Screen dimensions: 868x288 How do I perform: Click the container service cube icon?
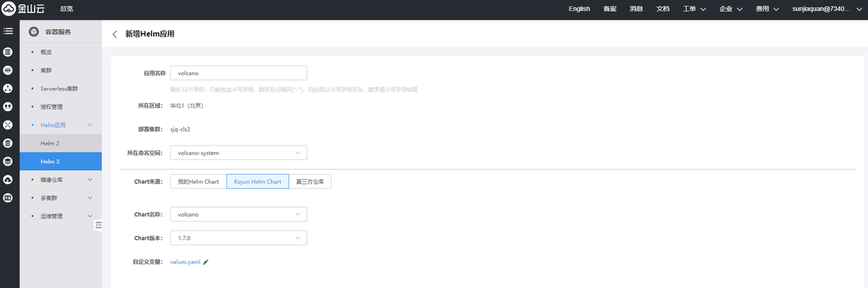click(x=33, y=32)
